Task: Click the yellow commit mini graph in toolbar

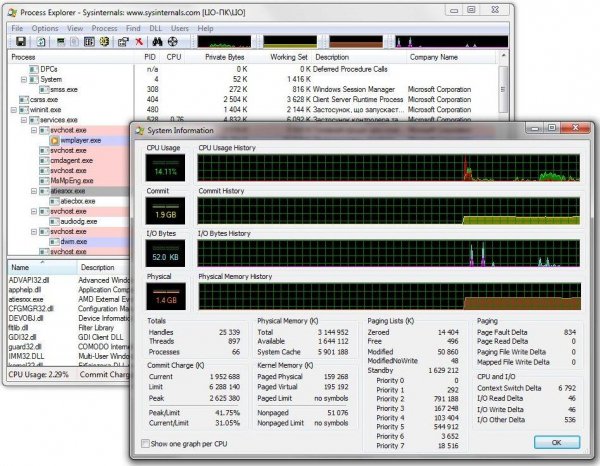Action: click(x=290, y=41)
